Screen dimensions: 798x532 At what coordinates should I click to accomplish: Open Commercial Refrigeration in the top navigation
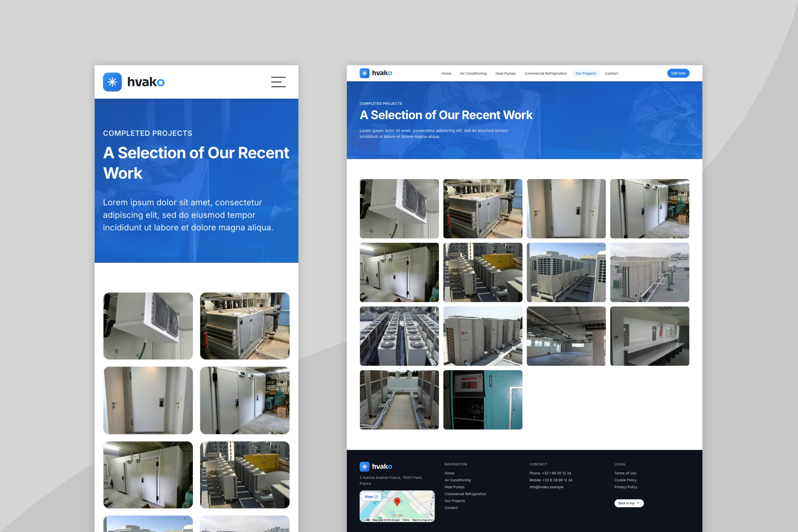545,73
